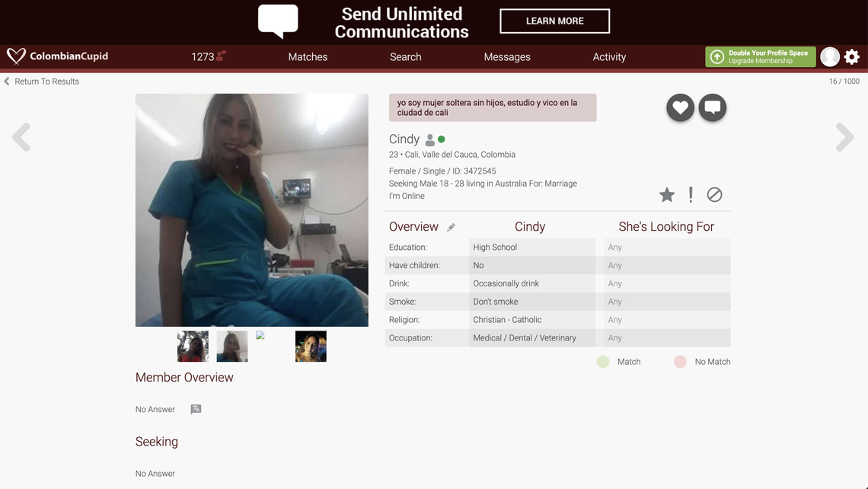Click the ColombianCupid heart logo
The image size is (868, 489).
[16, 56]
